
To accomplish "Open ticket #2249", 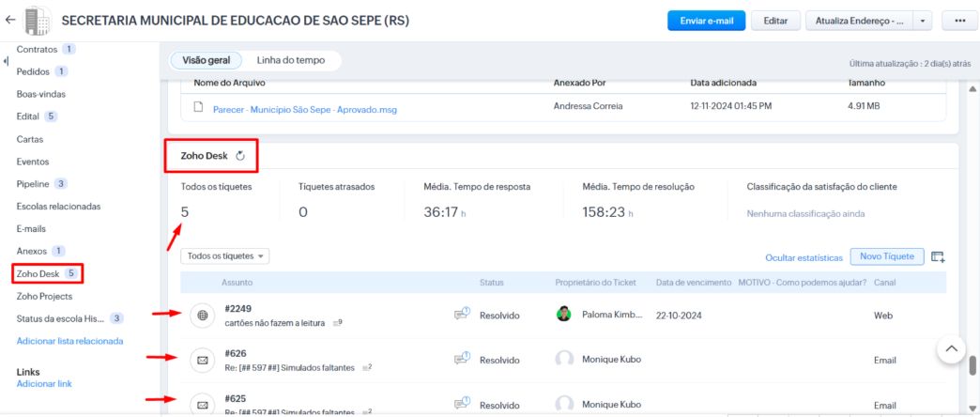I will 238,308.
